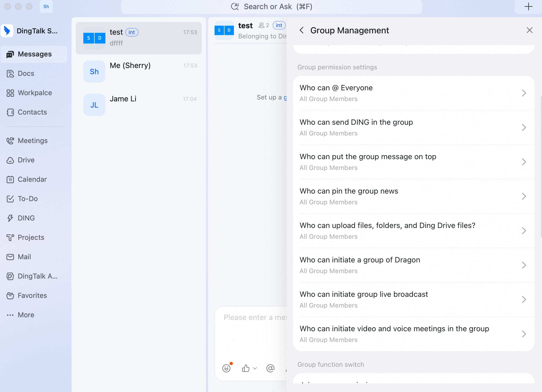Click the @ mention icon in toolbar

[270, 368]
